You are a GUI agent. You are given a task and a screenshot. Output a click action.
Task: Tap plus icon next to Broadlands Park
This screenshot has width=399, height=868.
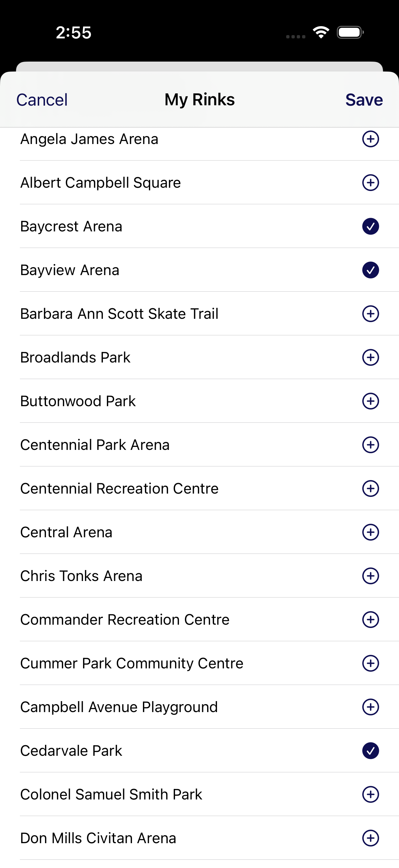coord(370,357)
